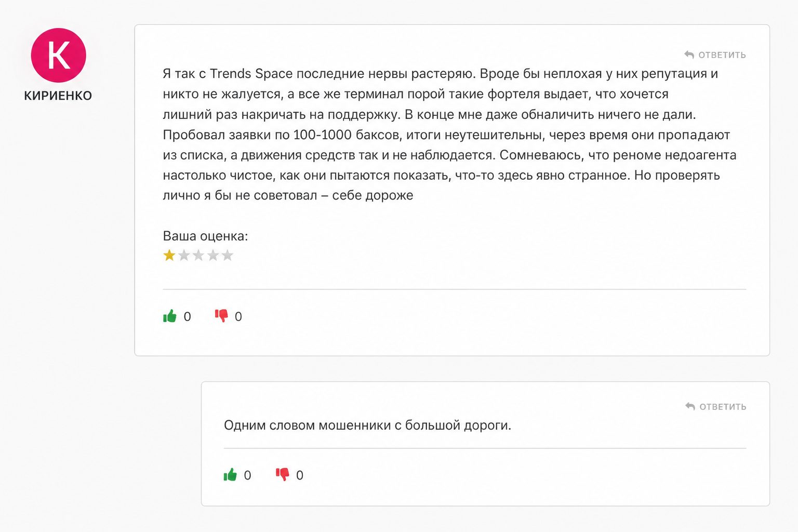Upvote the nested reply comment
The height and width of the screenshot is (532, 798).
[230, 474]
